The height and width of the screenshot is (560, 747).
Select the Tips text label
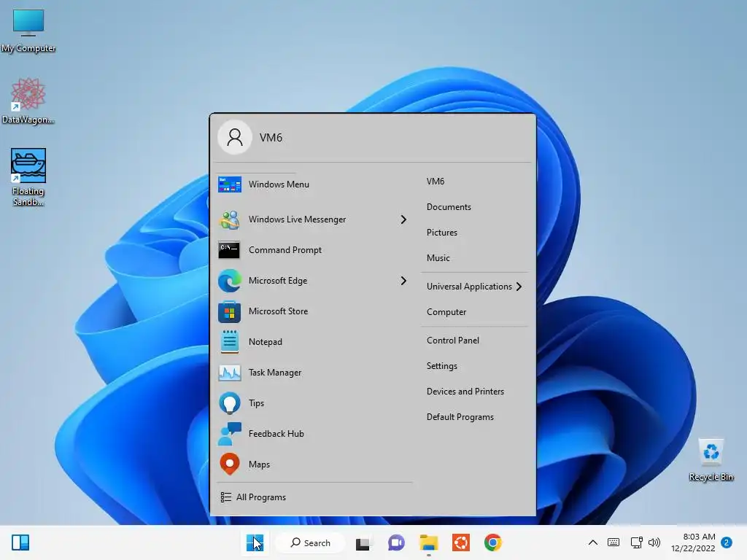(256, 403)
